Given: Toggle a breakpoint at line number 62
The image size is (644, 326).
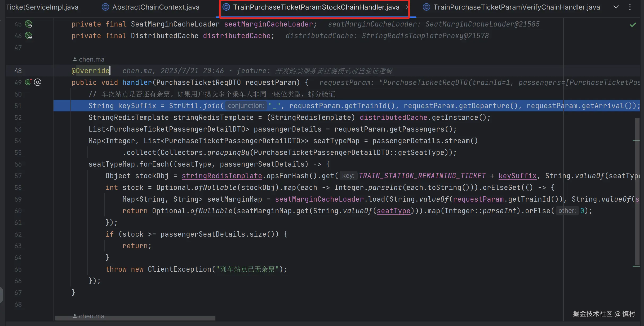Looking at the screenshot, I should [x=18, y=234].
